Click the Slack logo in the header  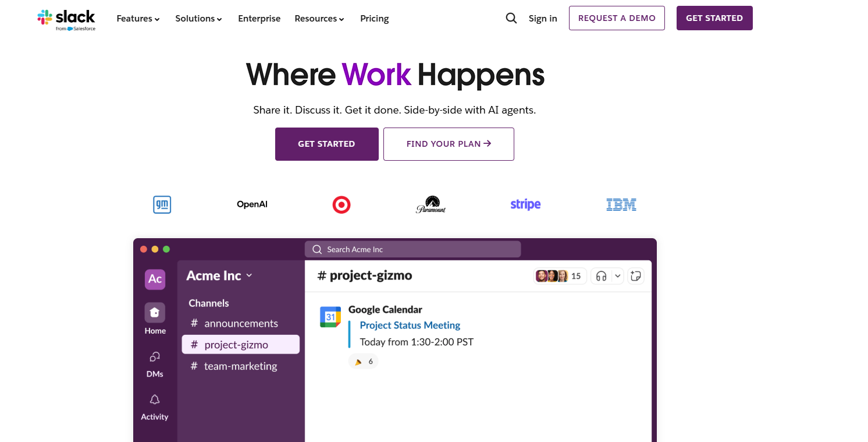coord(66,17)
